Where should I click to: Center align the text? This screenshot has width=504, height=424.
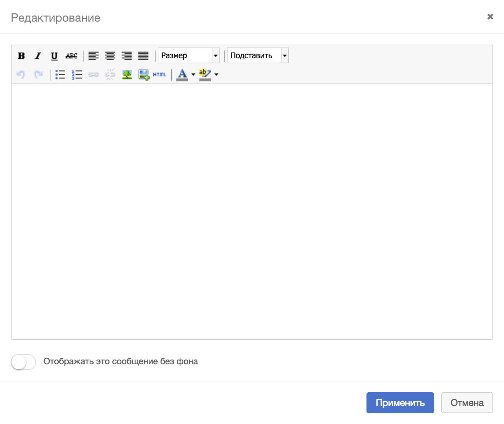(x=110, y=56)
